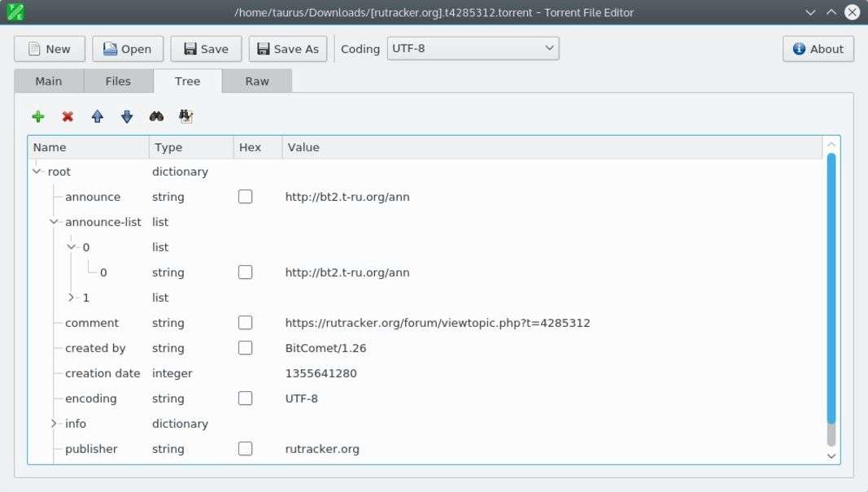Click the red X remove item icon

[68, 116]
